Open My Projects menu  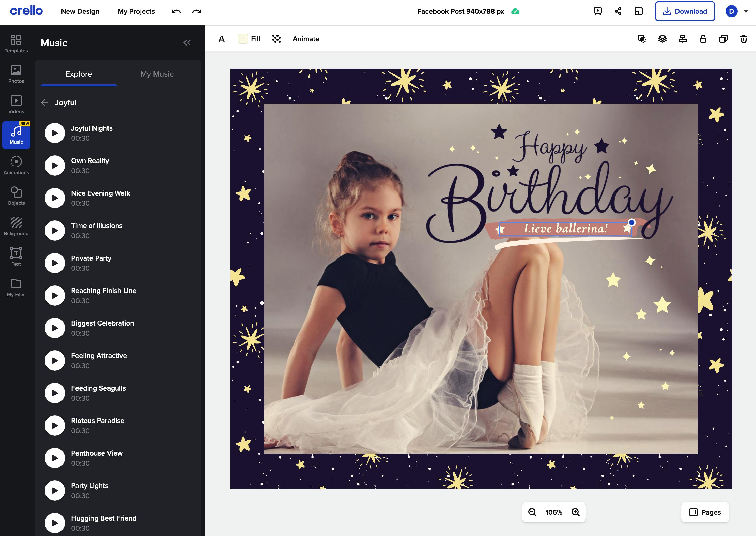(136, 11)
